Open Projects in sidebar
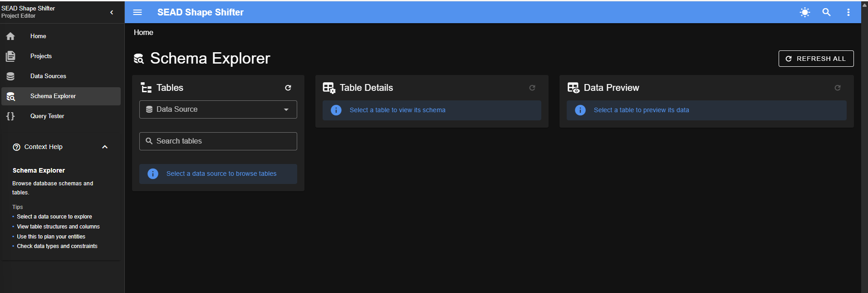The width and height of the screenshot is (868, 293). [41, 56]
